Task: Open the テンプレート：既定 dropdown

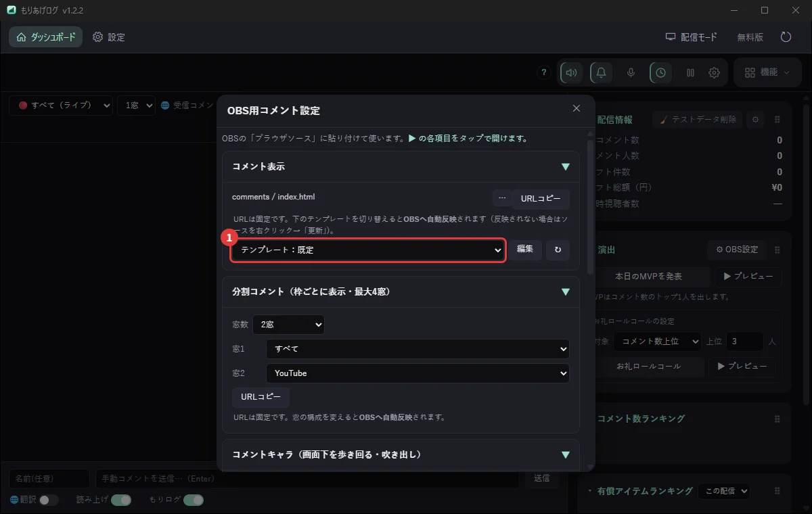Action: 368,250
